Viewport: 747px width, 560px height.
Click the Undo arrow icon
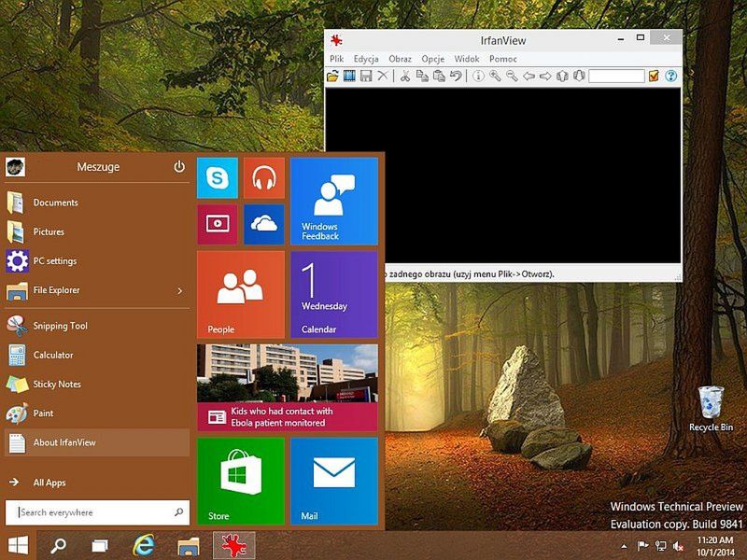coord(456,76)
